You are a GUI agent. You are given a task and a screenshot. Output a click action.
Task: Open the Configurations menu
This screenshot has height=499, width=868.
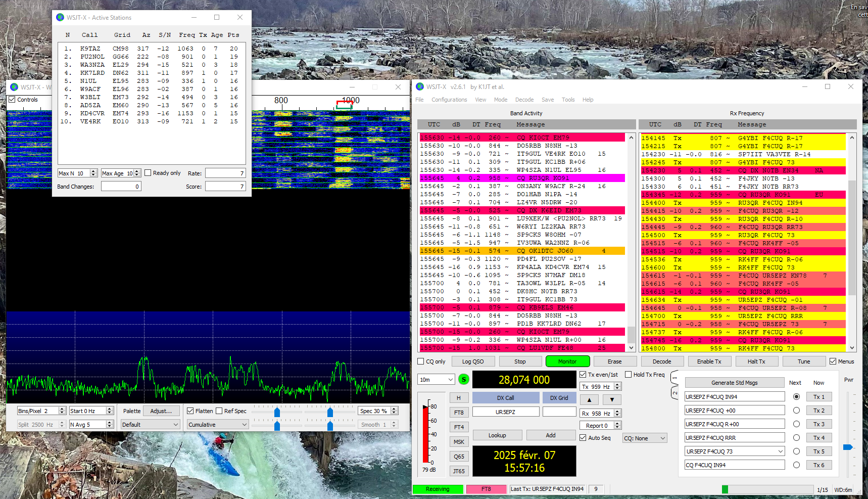click(449, 100)
